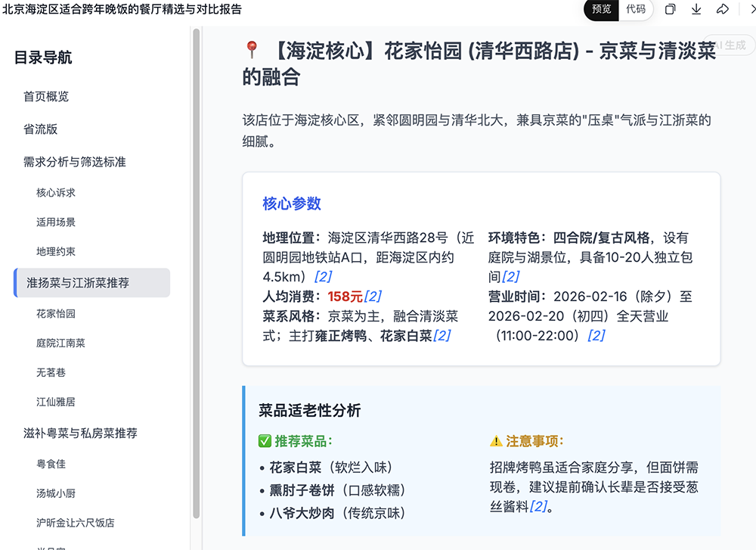Navigate to 核心诉求 subsection
The image size is (756, 550).
coord(57,192)
